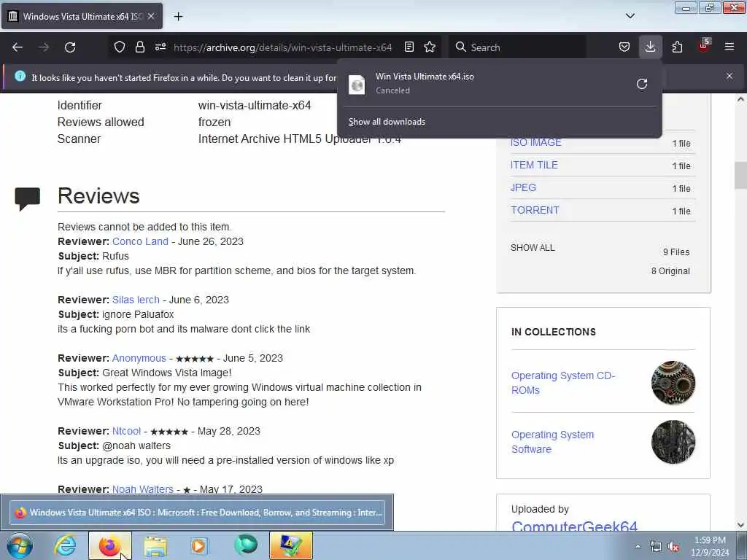Viewport: 747px width, 560px height.
Task: Expand SHOW ALL files list
Action: tap(533, 248)
